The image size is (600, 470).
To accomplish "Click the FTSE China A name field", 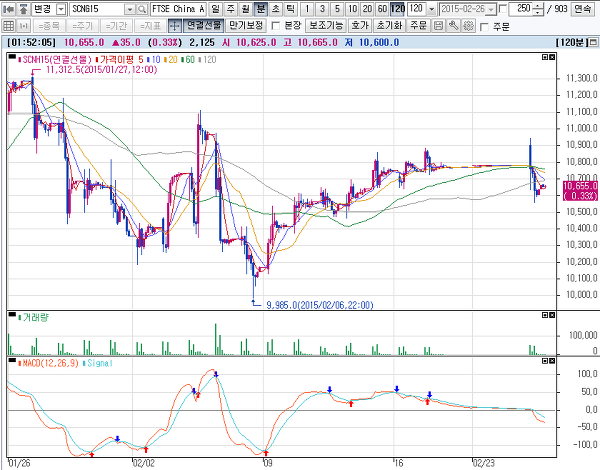I will click(178, 9).
